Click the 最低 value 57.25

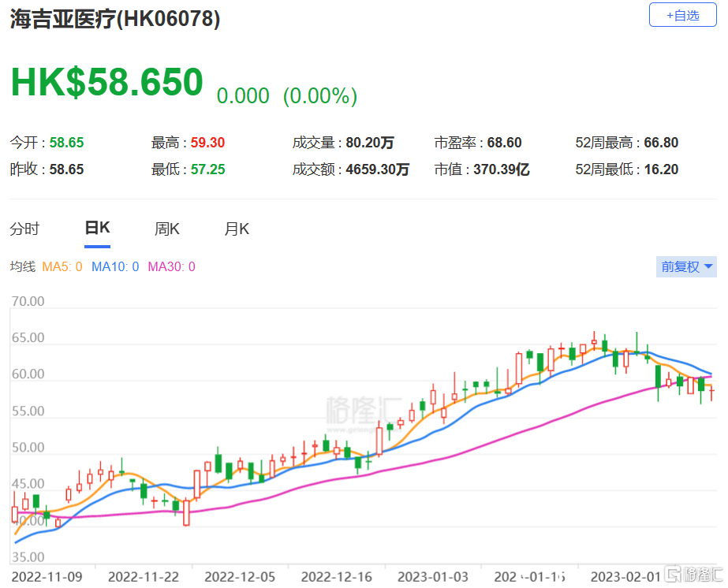pyautogui.click(x=207, y=169)
